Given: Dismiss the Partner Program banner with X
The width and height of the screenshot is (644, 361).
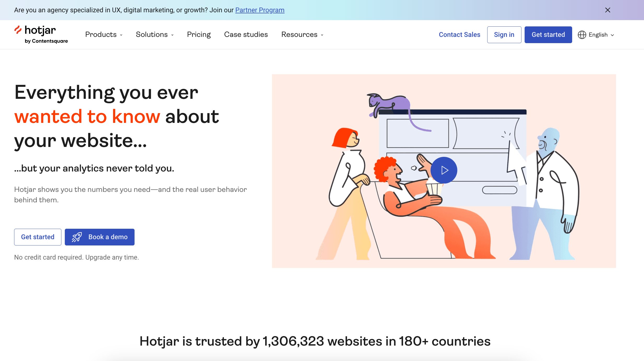Looking at the screenshot, I should [608, 10].
